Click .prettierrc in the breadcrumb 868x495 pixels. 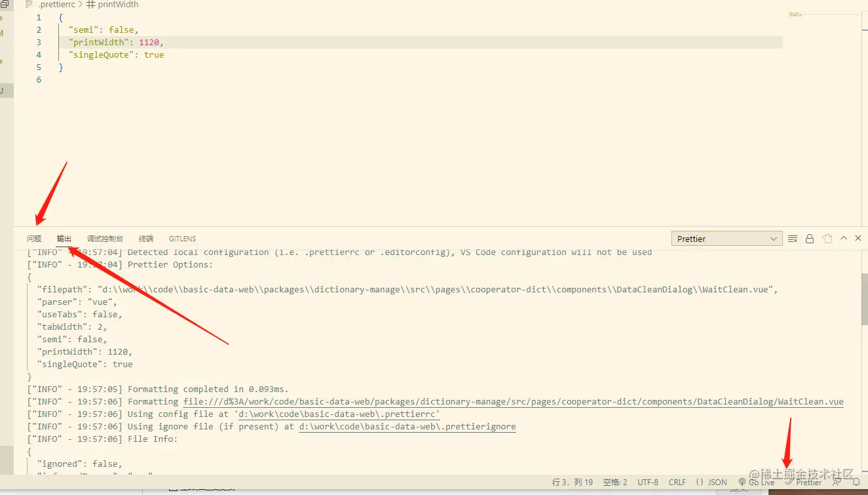tap(56, 5)
